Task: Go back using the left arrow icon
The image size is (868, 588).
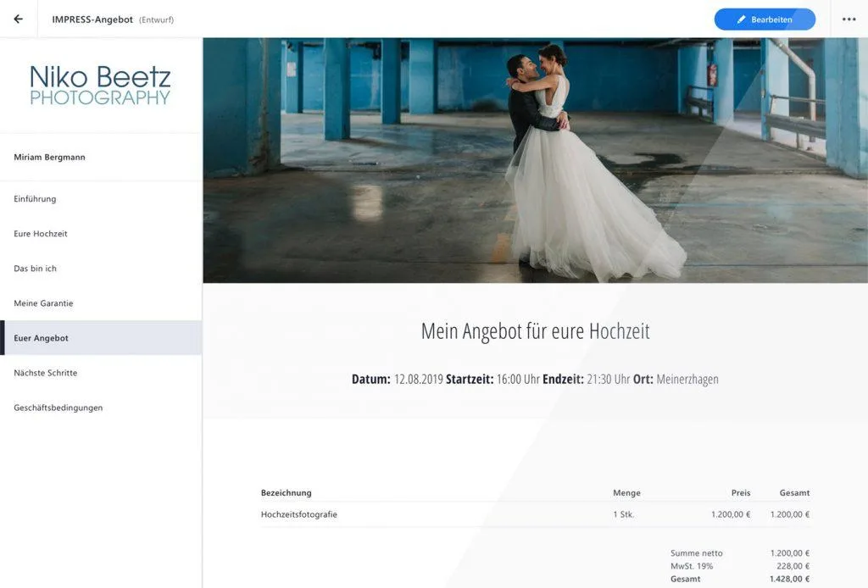Action: 19,19
